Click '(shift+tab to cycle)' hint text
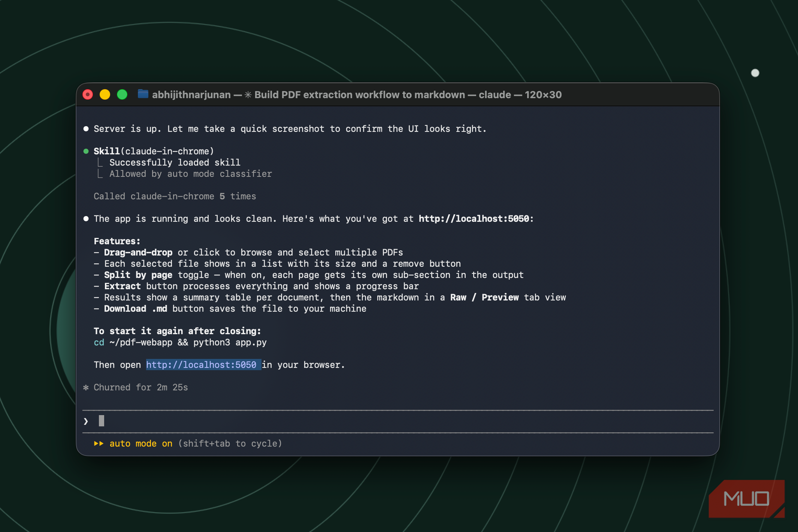This screenshot has width=798, height=532. coord(230,444)
